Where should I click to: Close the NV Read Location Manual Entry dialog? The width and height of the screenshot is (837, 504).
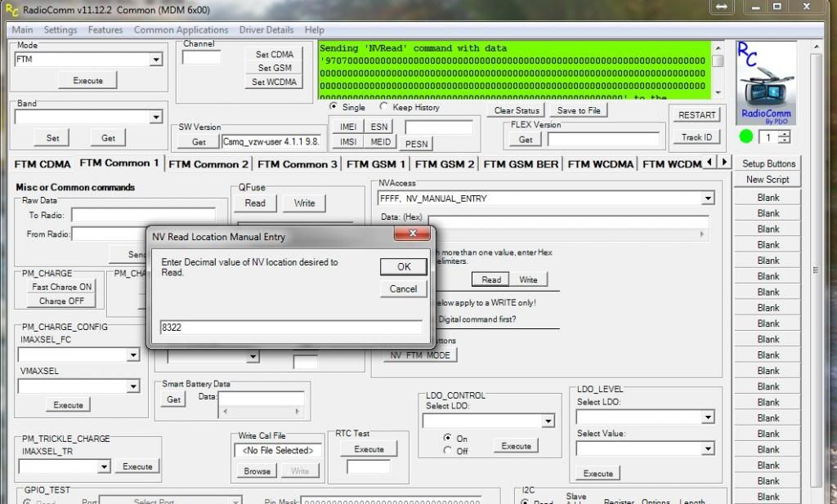tap(412, 233)
